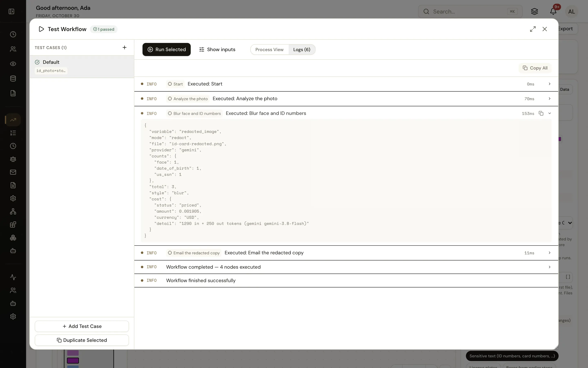588x368 pixels.
Task: Click the id_photo=sto… parameter chip
Action: [51, 71]
